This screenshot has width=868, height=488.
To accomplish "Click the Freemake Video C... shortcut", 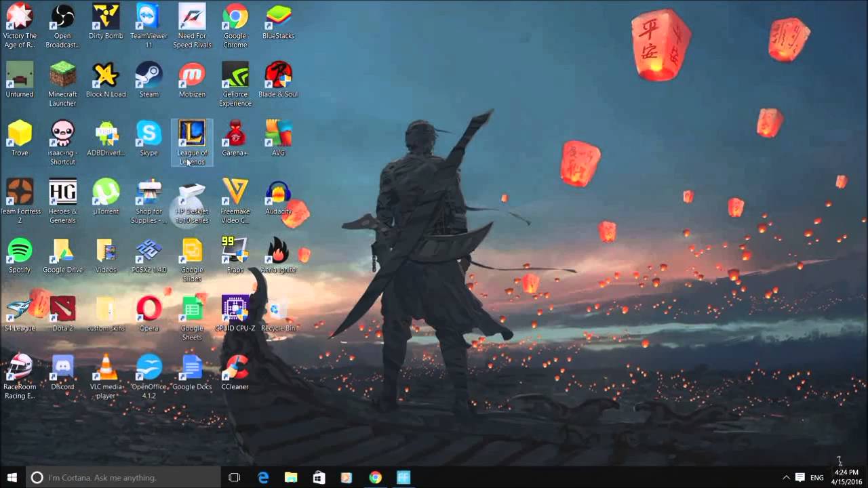I will coord(235,201).
